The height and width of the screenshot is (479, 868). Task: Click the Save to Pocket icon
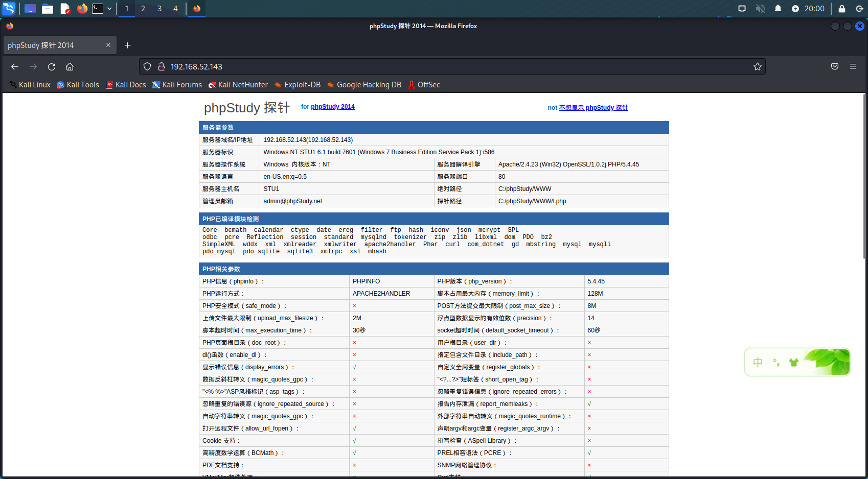coord(834,66)
